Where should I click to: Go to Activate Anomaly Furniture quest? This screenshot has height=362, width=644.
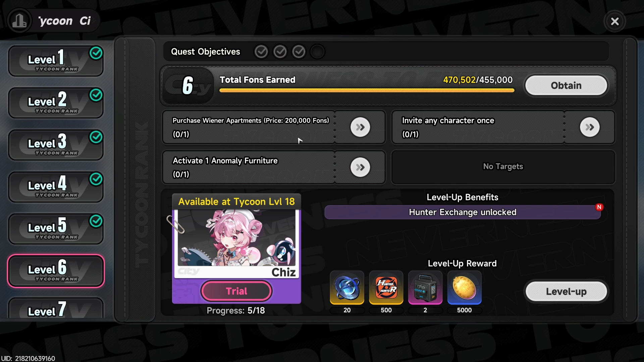click(360, 167)
